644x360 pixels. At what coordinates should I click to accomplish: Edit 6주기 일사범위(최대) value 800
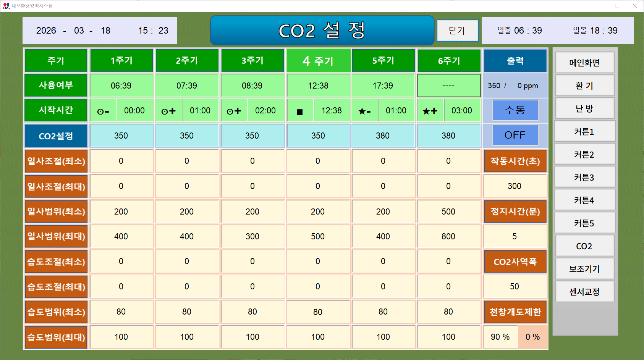(x=448, y=237)
